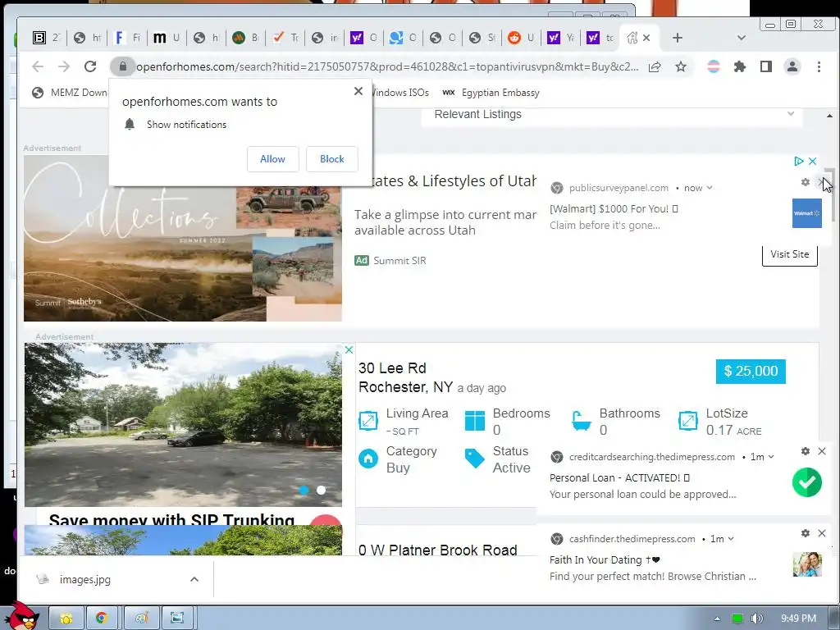This screenshot has width=840, height=630.
Task: Toggle the browser side panel
Action: [766, 67]
